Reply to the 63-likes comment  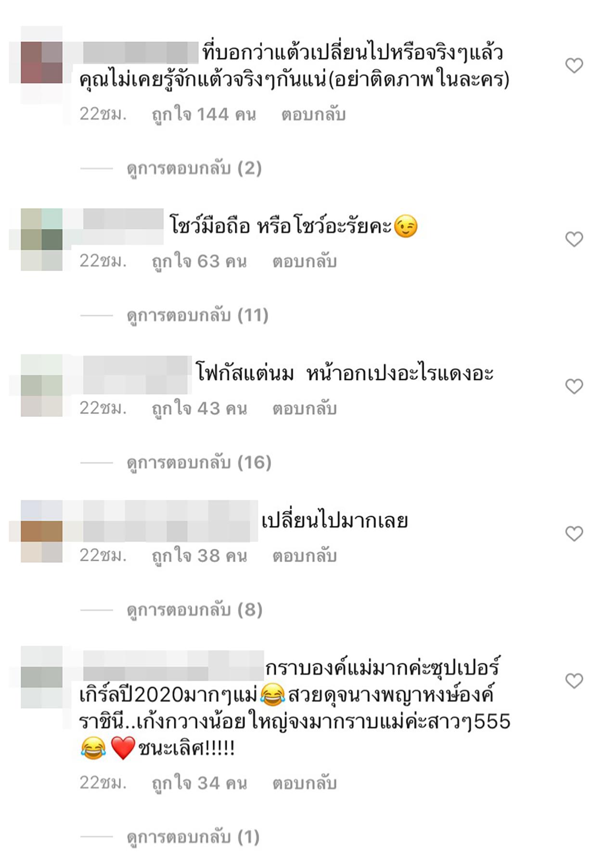click(x=305, y=262)
